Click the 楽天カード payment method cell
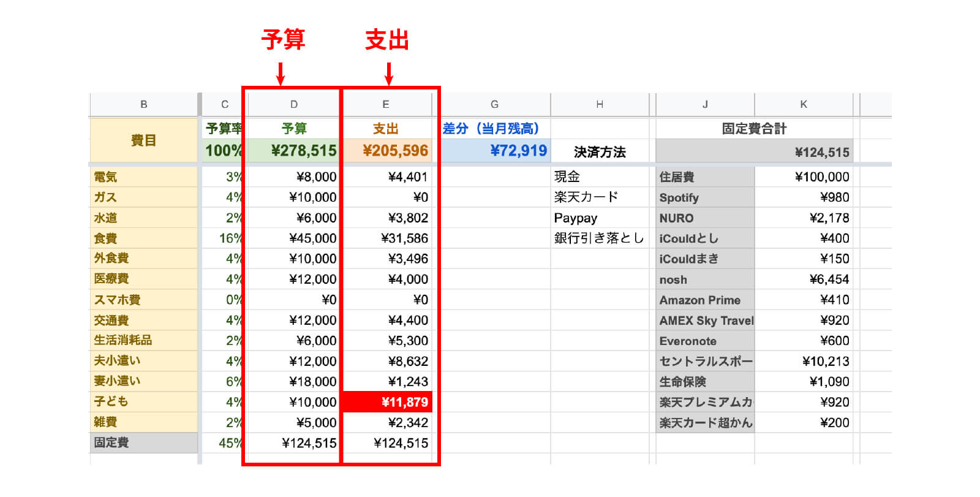 [599, 197]
